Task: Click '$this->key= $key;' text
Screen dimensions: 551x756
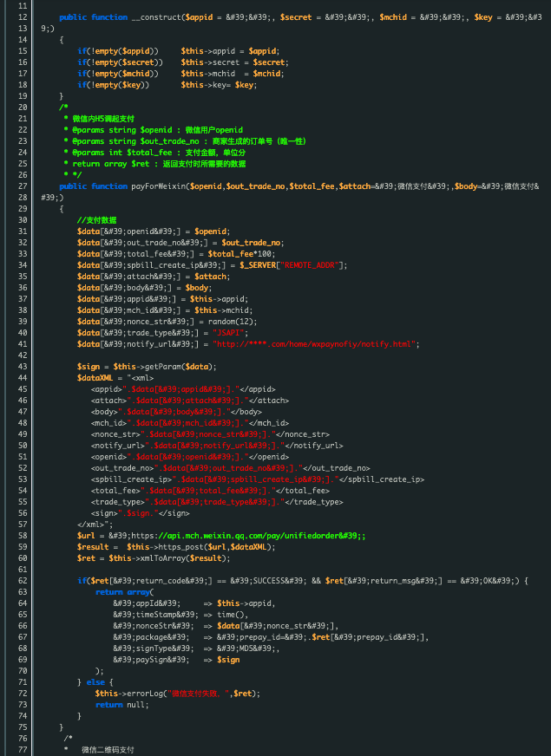Action: pos(219,85)
